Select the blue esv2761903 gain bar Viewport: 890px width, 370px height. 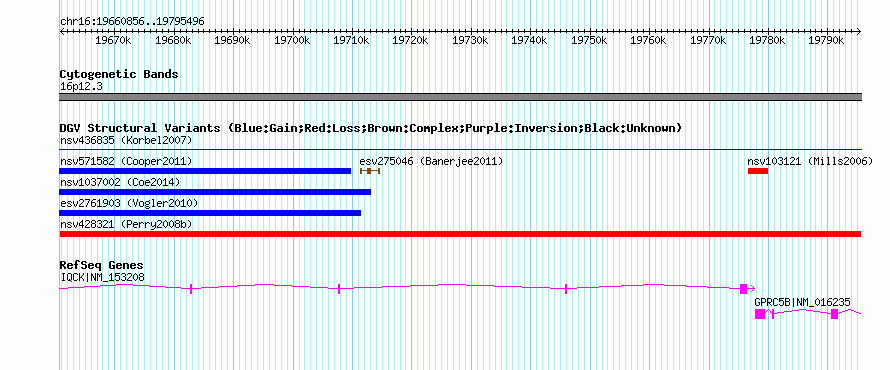(210, 213)
